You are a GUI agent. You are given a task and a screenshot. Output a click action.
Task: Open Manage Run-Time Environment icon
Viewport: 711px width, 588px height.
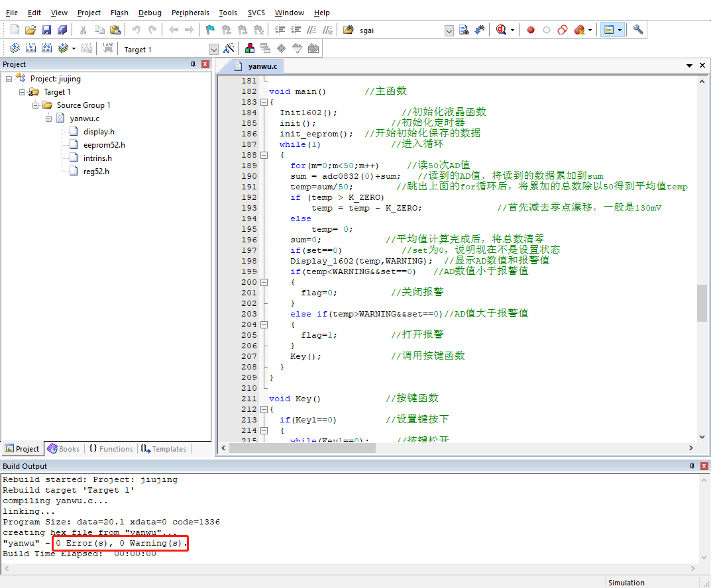281,48
